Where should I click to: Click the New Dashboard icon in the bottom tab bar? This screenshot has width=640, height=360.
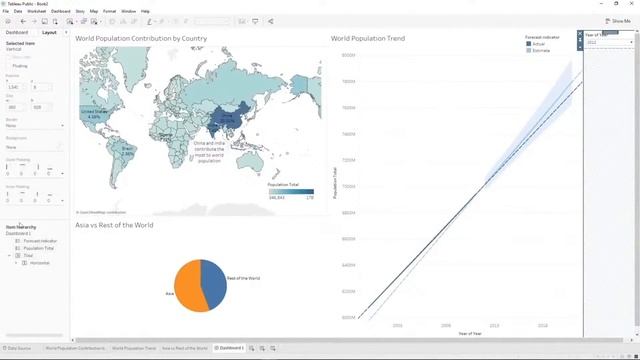(262, 348)
